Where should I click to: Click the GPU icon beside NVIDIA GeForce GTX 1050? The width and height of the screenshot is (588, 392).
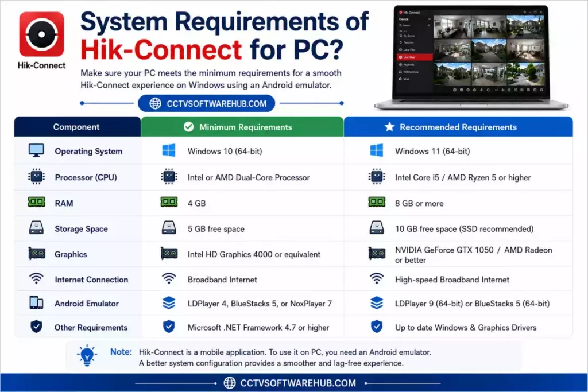pyautogui.click(x=377, y=254)
